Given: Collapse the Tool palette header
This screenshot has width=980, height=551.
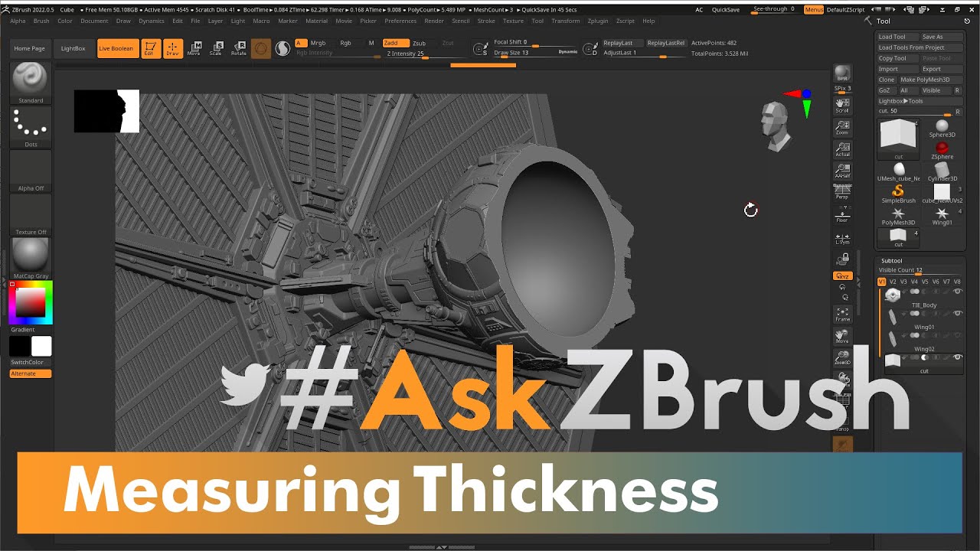Looking at the screenshot, I should point(884,21).
